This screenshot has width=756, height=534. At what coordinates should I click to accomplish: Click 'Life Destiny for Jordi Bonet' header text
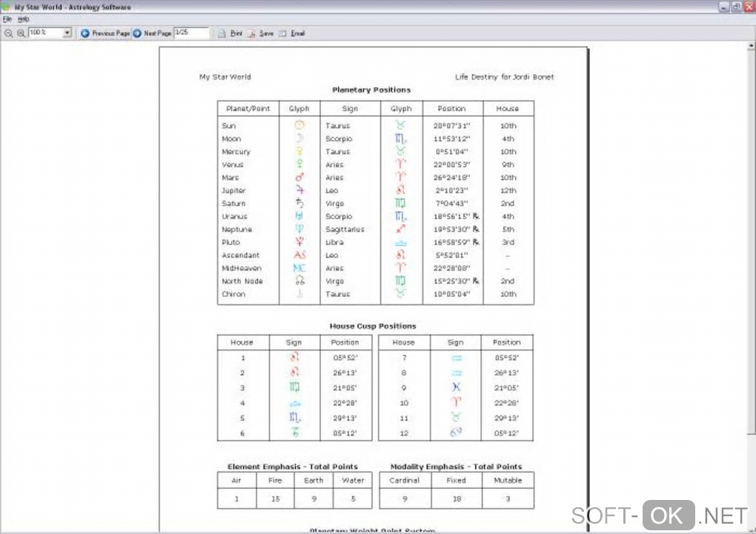point(504,76)
